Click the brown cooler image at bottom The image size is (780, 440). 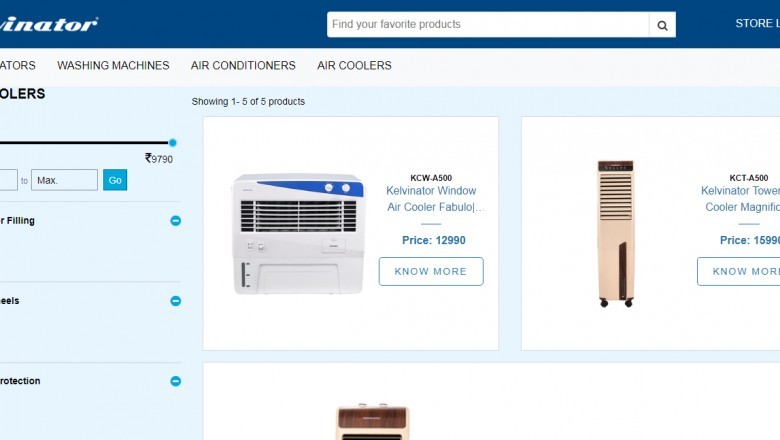(x=372, y=422)
